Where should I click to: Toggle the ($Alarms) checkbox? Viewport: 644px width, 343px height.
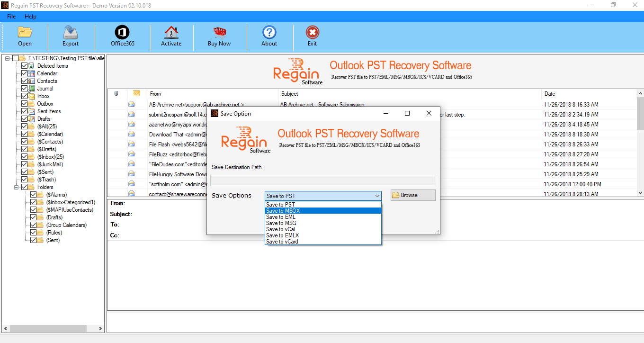pyautogui.click(x=33, y=195)
